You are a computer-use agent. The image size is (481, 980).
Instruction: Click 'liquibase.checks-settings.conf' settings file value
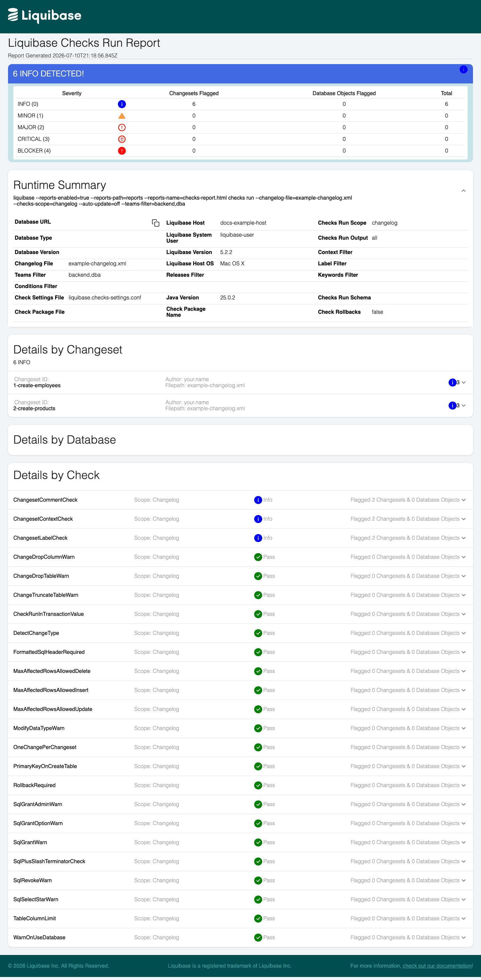tap(105, 298)
